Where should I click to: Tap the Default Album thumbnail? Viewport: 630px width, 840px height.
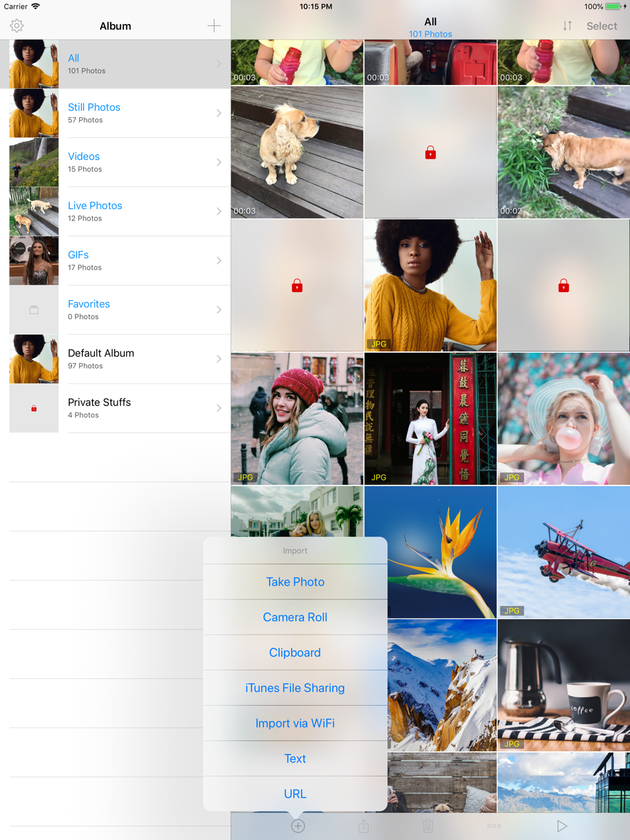pos(34,359)
